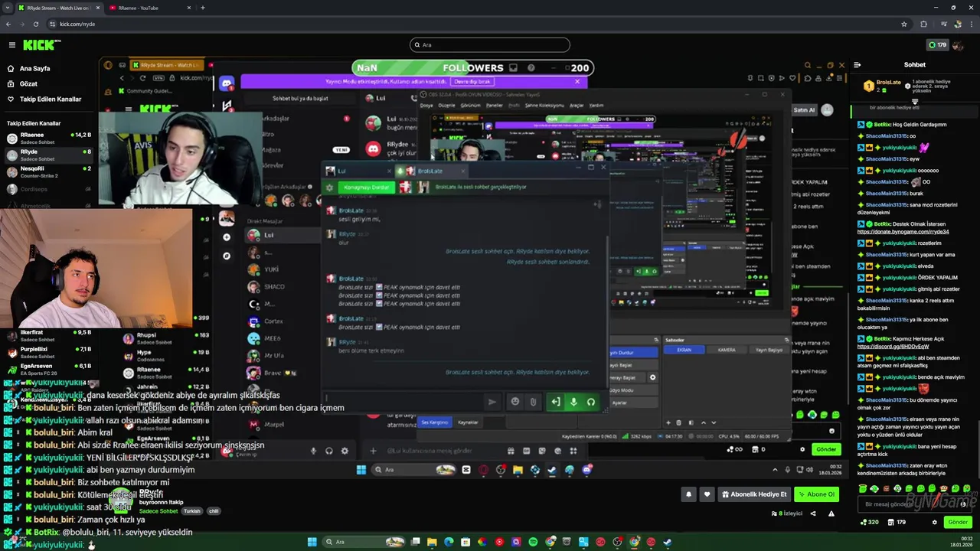Go back in browser history
This screenshot has height=551, width=980.
click(x=8, y=24)
